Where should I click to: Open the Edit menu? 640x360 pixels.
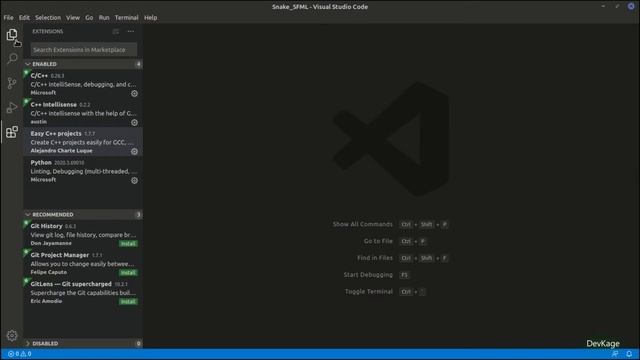pos(24,18)
